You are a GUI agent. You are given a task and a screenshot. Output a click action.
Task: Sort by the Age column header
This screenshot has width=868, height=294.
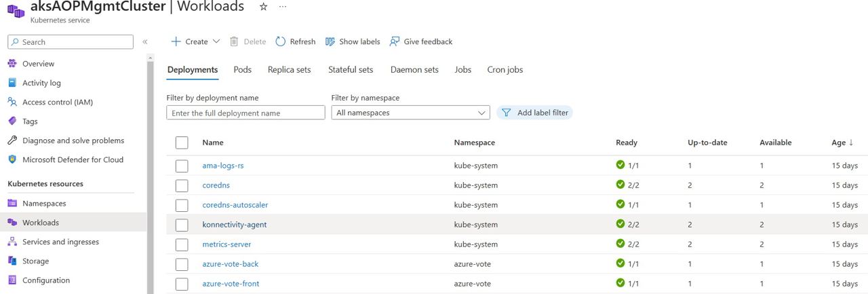(842, 143)
